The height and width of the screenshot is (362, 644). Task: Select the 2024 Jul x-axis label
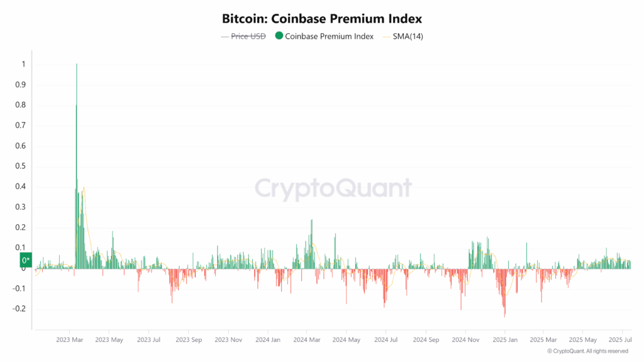click(x=386, y=340)
